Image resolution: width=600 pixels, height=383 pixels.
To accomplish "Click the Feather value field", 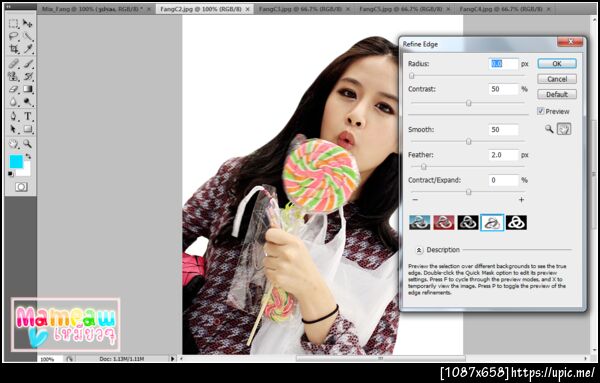I will [x=504, y=155].
